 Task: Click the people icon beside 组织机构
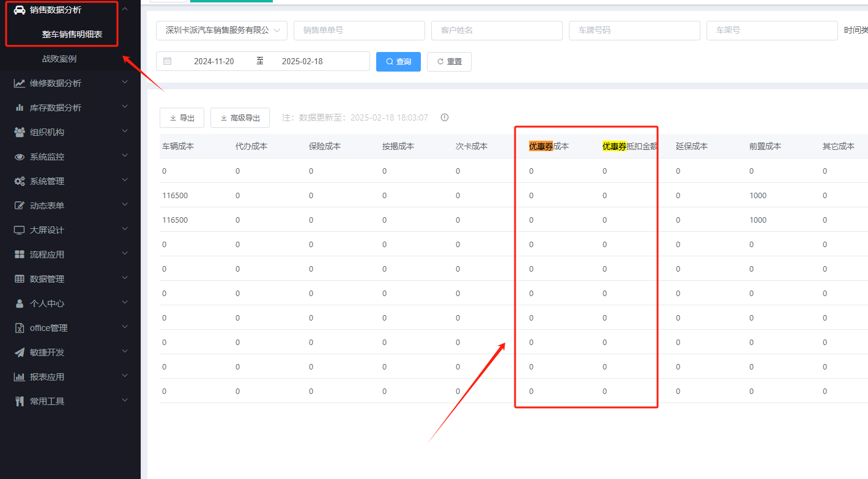tap(20, 132)
